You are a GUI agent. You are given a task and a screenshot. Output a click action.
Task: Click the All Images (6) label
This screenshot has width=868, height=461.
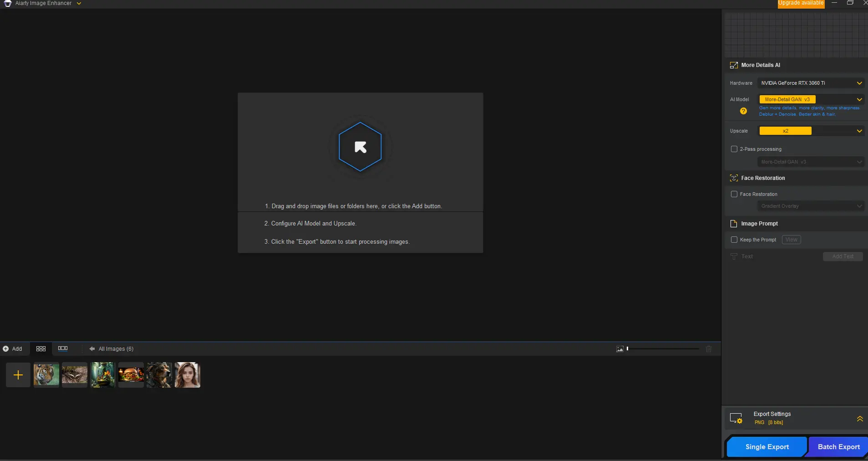pyautogui.click(x=116, y=349)
